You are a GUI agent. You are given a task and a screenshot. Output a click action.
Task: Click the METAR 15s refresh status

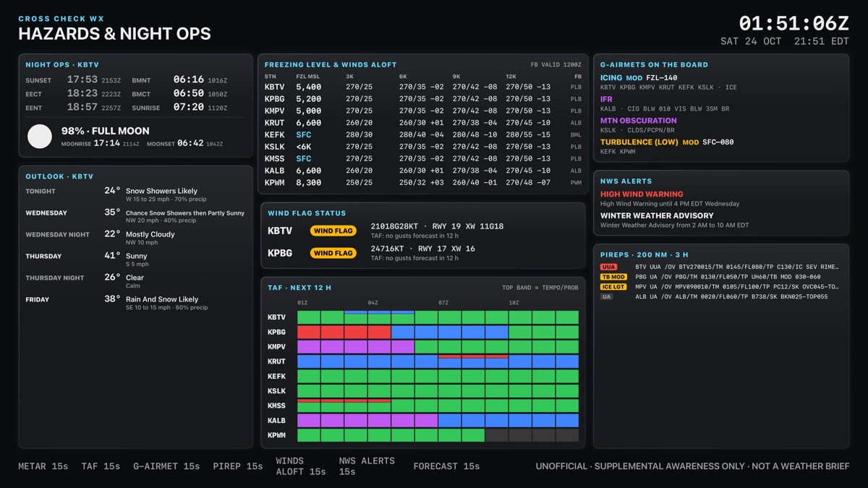click(43, 466)
